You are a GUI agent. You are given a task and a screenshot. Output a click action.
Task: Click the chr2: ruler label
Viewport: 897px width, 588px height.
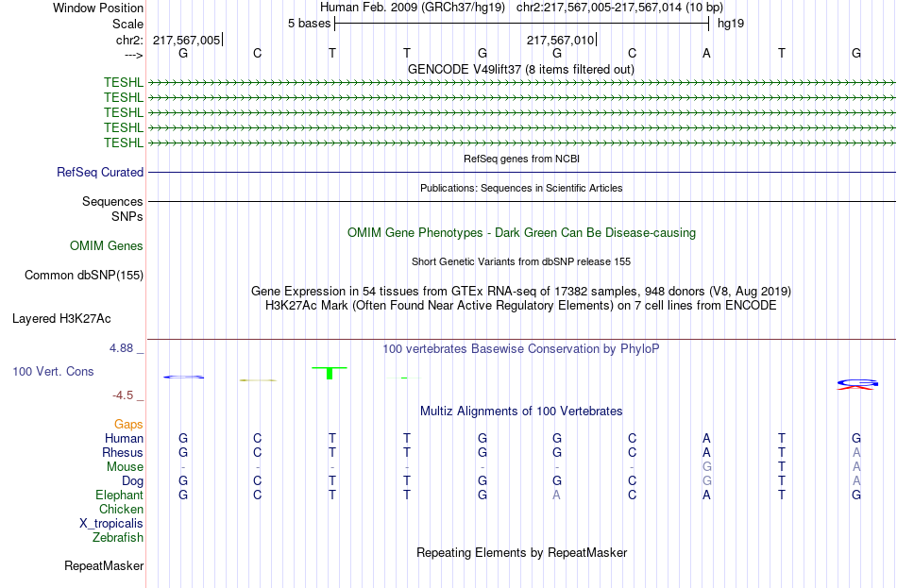129,40
